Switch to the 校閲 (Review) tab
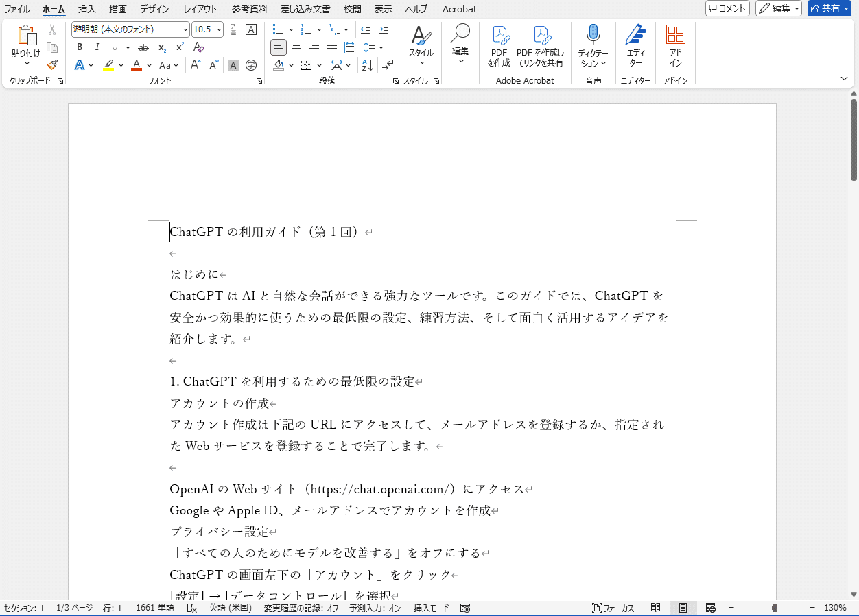Viewport: 859px width, 616px height. click(x=353, y=9)
